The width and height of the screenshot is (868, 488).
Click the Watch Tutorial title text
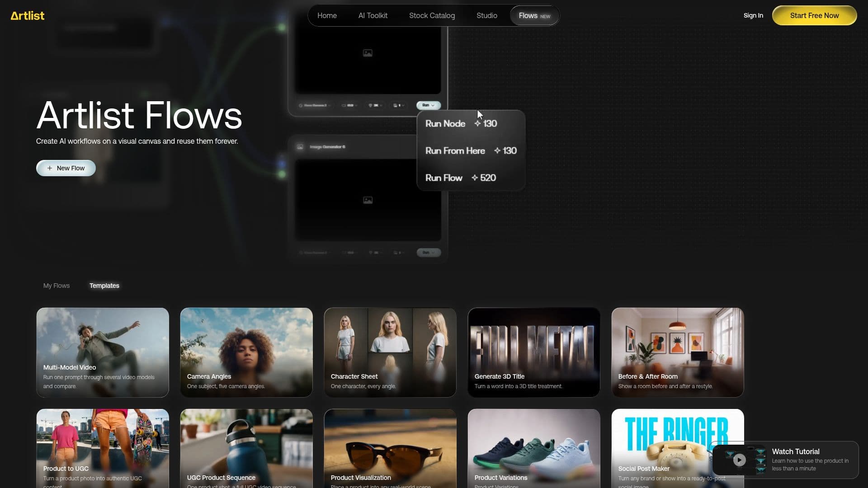pyautogui.click(x=796, y=451)
